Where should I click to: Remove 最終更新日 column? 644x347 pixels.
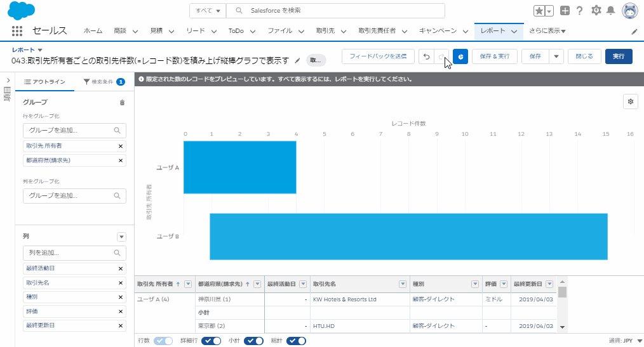[120, 325]
